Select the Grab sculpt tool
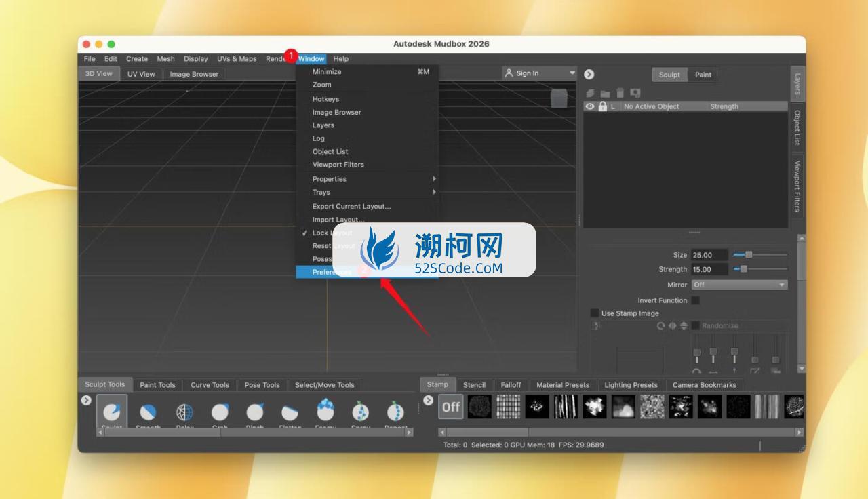The image size is (868, 499). 220,413
